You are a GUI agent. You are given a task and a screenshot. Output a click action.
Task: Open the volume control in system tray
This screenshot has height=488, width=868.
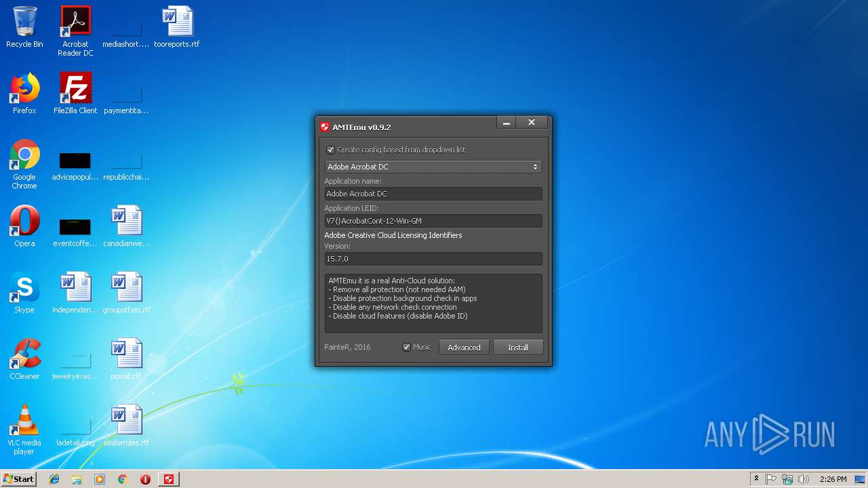point(804,479)
